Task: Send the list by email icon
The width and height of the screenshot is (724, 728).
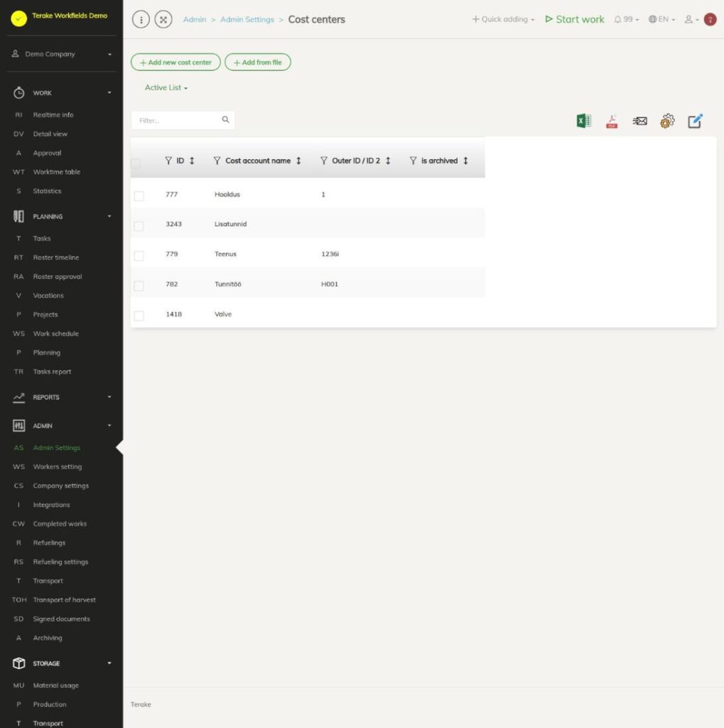Action: point(639,121)
